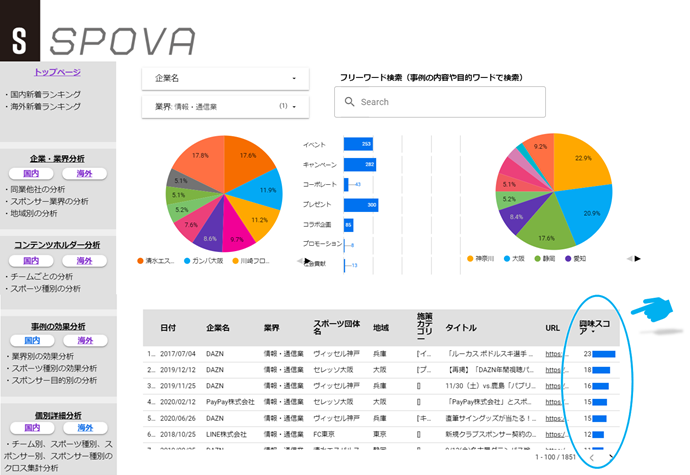Open 地域別の分析 menu item
The width and height of the screenshot is (690, 475).
[x=33, y=213]
